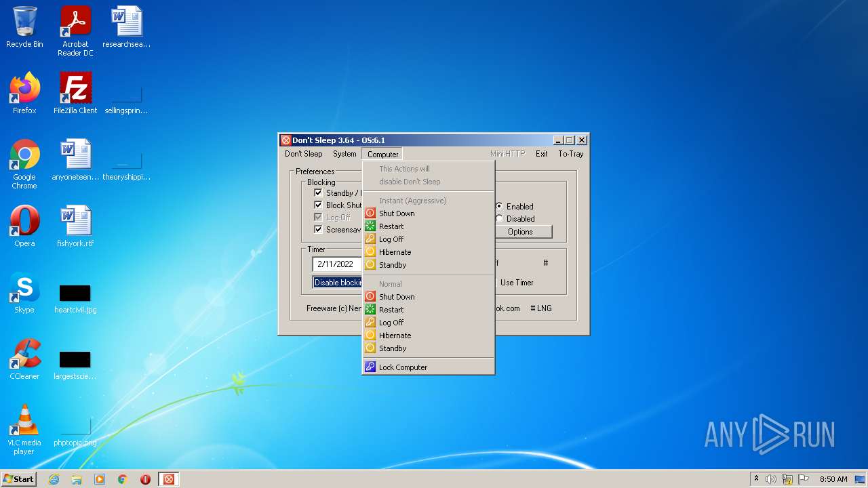
Task: Launch the Google Chrome desktop shortcut
Action: click(24, 164)
